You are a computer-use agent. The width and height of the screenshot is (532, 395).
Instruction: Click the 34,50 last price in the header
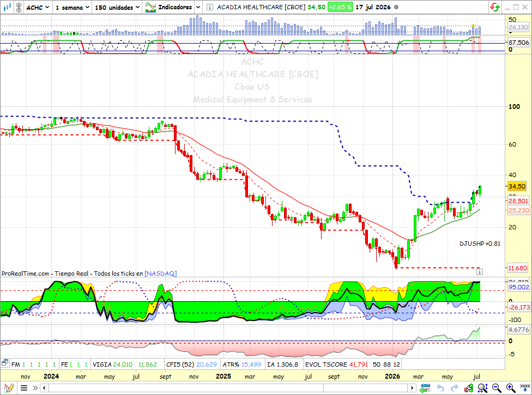(x=316, y=7)
